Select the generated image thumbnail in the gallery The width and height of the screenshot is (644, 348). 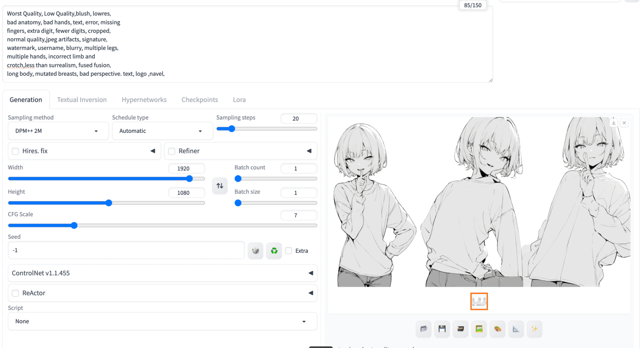click(x=479, y=301)
